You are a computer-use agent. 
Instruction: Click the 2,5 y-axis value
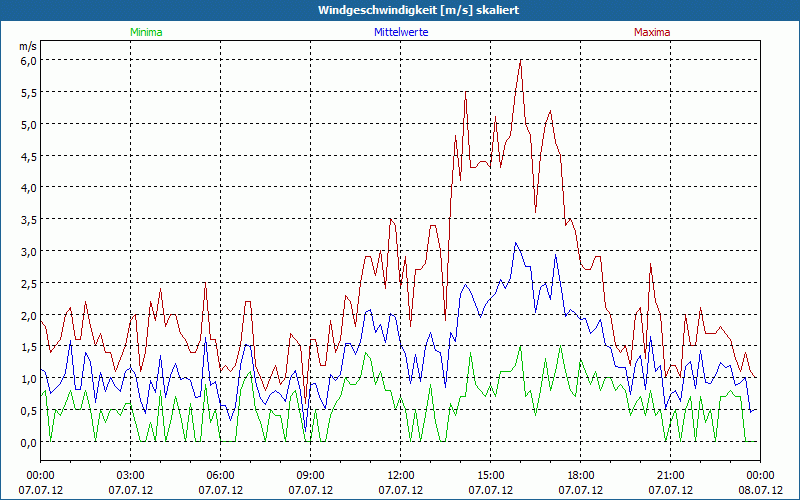coord(29,283)
